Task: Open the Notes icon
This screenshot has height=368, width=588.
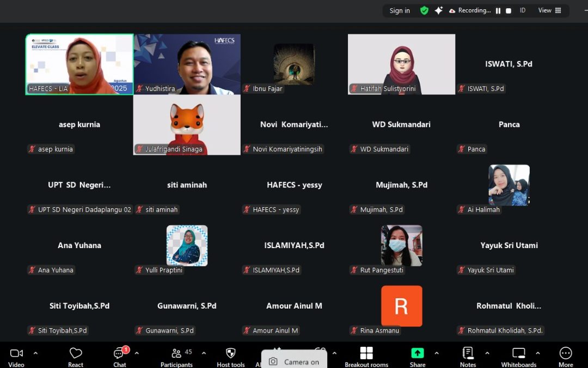Action: tap(468, 353)
